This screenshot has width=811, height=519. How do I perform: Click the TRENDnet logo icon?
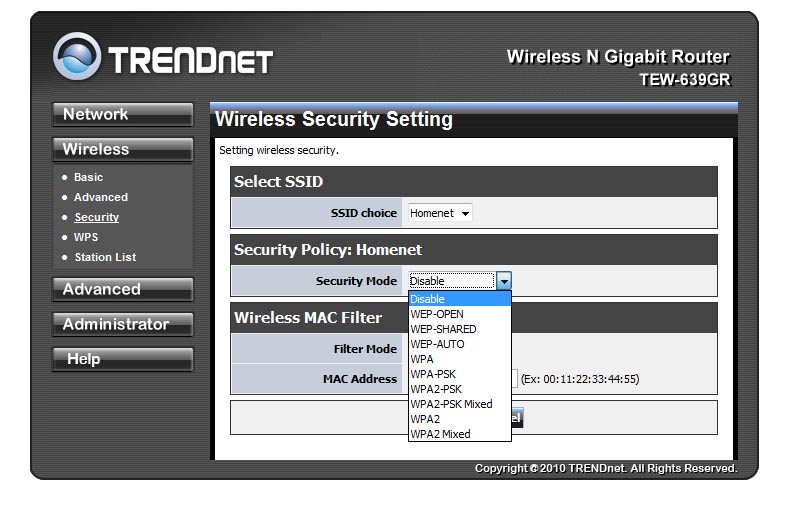[x=78, y=58]
